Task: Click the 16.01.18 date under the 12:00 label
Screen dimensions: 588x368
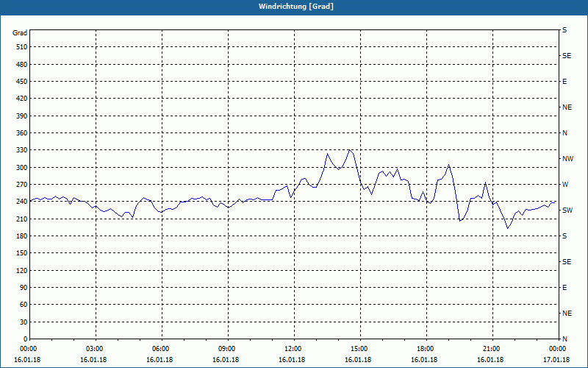Action: pyautogui.click(x=292, y=360)
